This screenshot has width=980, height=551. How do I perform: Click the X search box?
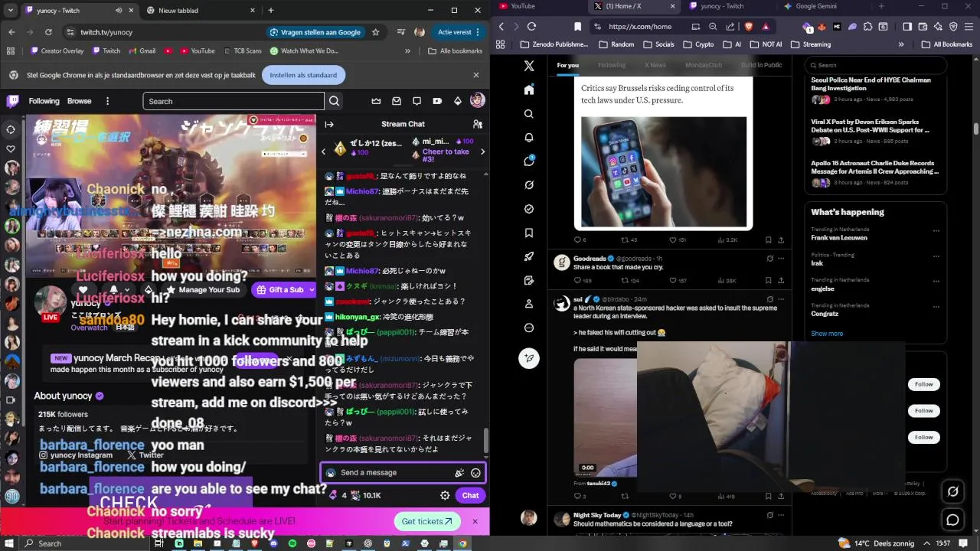point(877,65)
